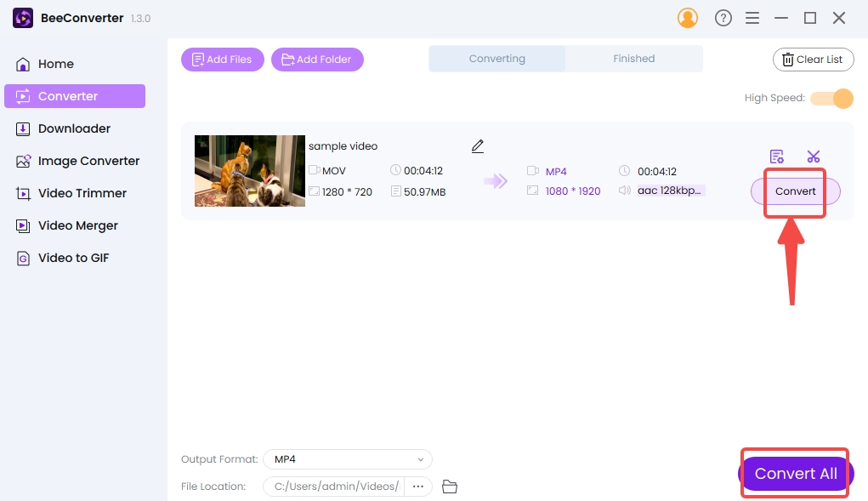Select the Converting tab

tap(497, 59)
